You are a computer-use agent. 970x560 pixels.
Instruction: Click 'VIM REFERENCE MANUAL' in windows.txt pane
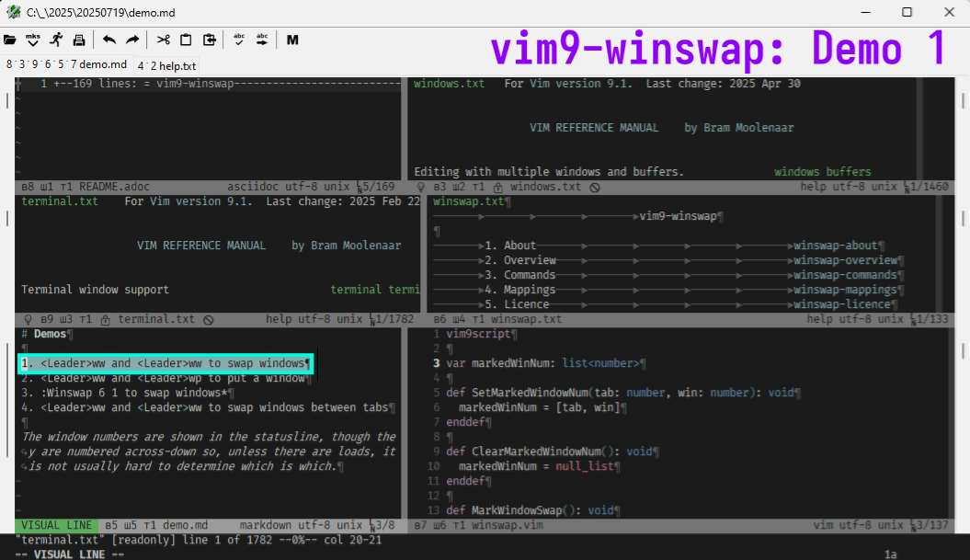click(594, 128)
